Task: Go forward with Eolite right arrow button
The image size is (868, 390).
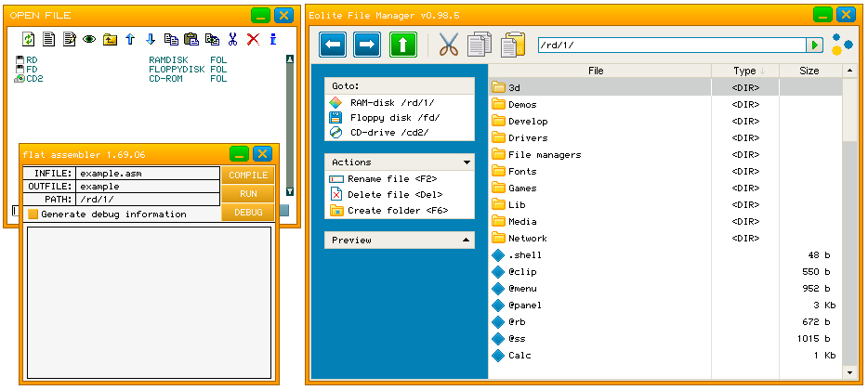Action: point(367,45)
